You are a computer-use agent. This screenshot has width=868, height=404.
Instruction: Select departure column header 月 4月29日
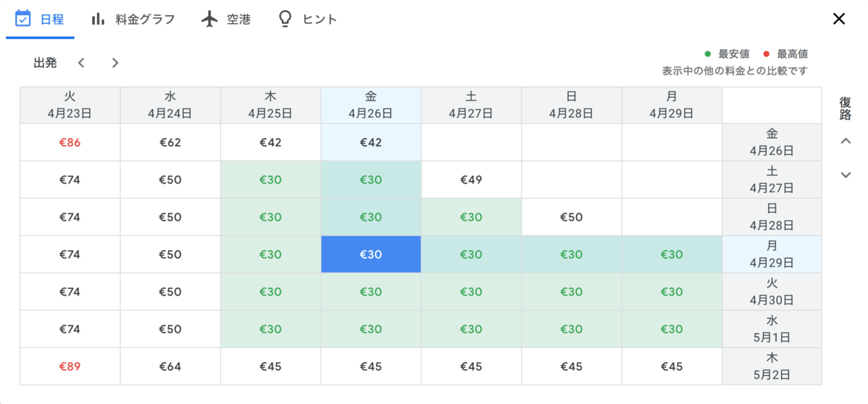[672, 105]
